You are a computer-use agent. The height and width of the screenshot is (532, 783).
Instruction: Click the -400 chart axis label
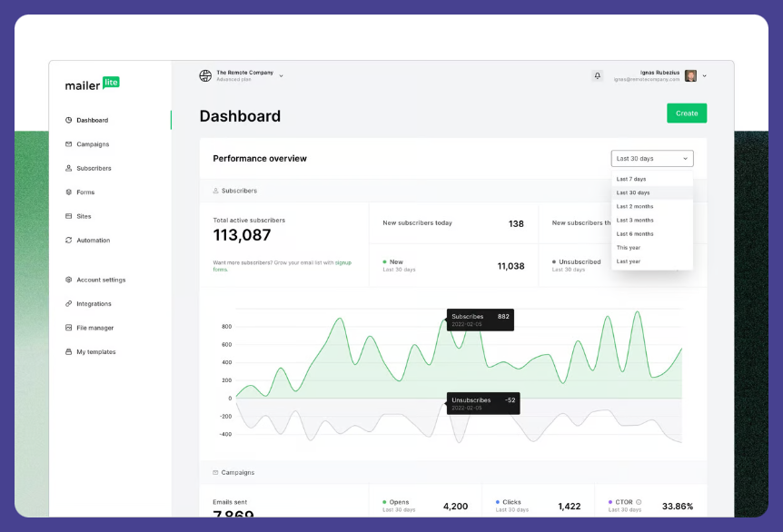(x=225, y=434)
